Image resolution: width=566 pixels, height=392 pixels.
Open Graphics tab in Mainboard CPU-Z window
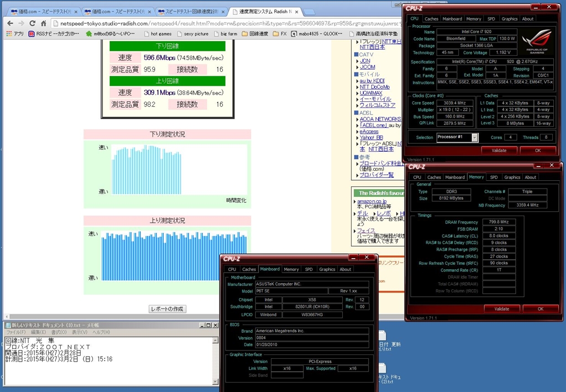[327, 269]
